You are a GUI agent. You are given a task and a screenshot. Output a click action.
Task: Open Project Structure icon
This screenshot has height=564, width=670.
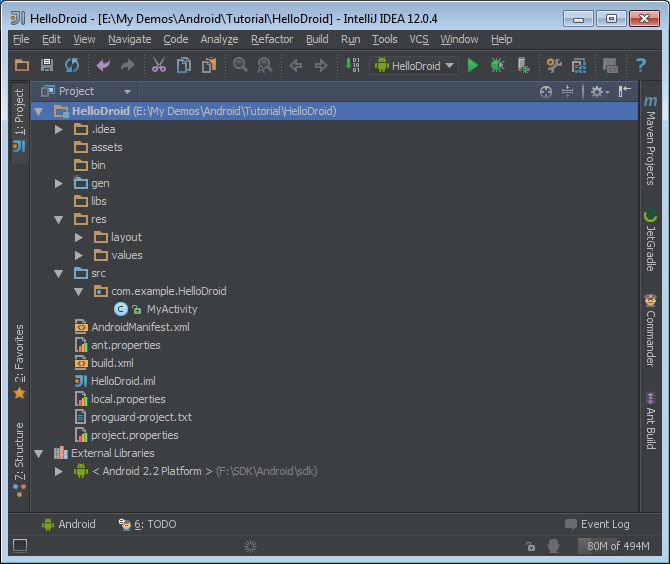[x=579, y=66]
